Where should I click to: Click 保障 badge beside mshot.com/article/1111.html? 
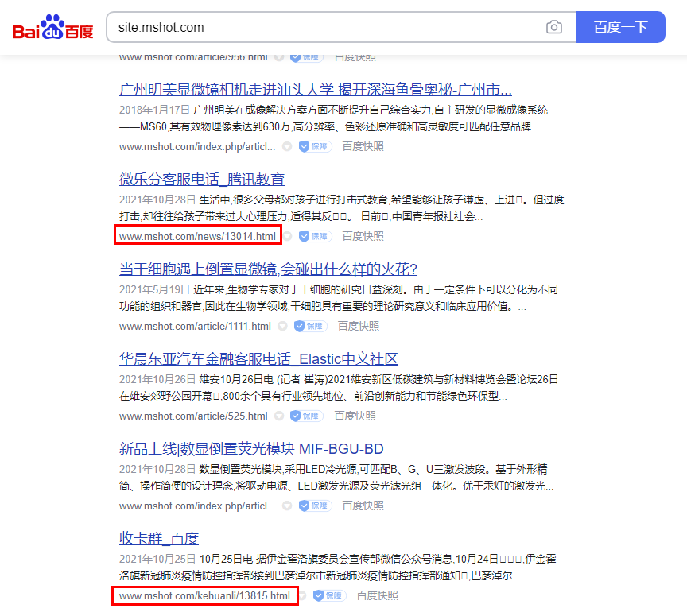pos(310,326)
